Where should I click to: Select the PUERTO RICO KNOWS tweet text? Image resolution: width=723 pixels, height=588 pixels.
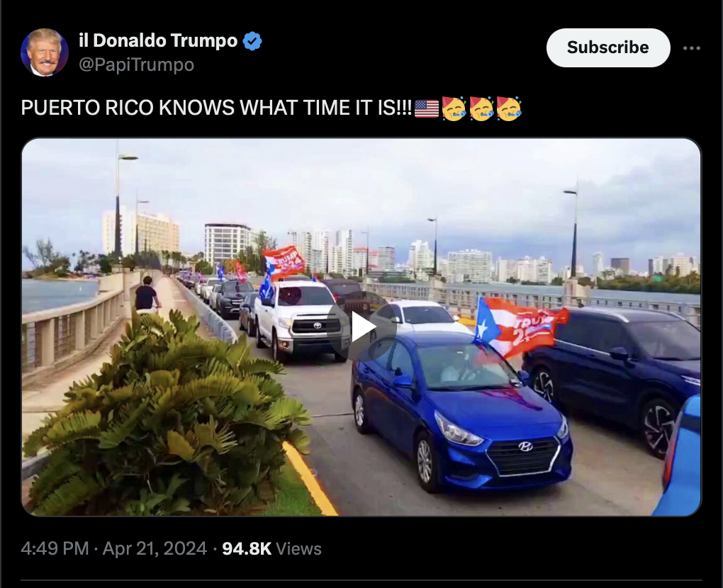[x=216, y=108]
